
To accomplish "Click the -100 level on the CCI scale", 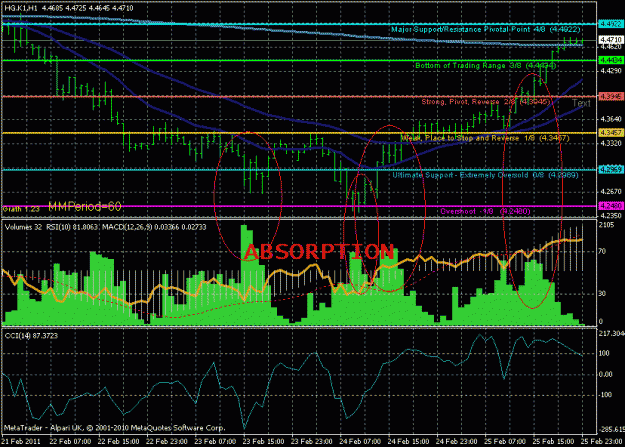I will (605, 395).
